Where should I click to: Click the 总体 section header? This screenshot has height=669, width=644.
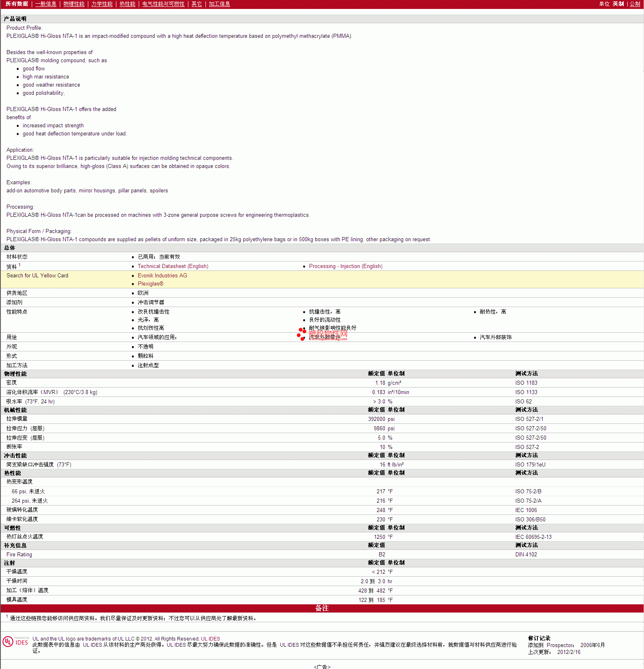coord(9,248)
